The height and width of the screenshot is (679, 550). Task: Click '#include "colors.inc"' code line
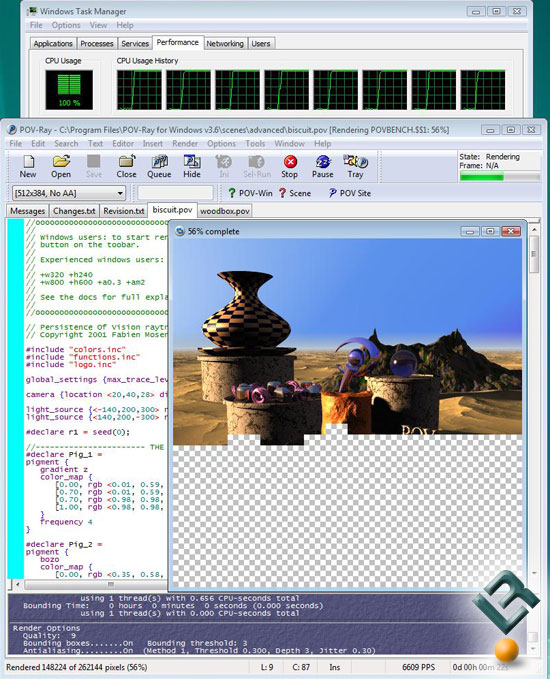point(76,349)
